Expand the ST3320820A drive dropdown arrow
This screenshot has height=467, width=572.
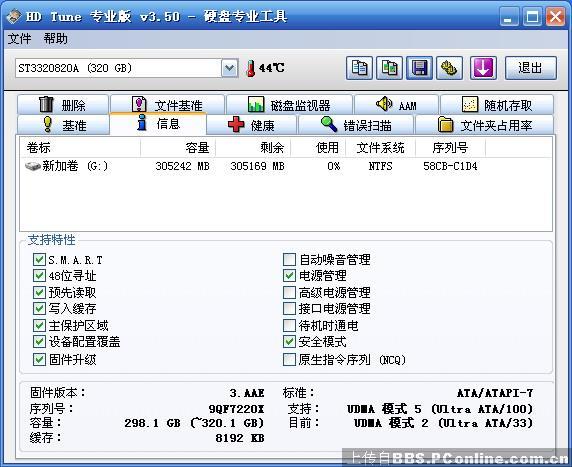click(x=229, y=68)
